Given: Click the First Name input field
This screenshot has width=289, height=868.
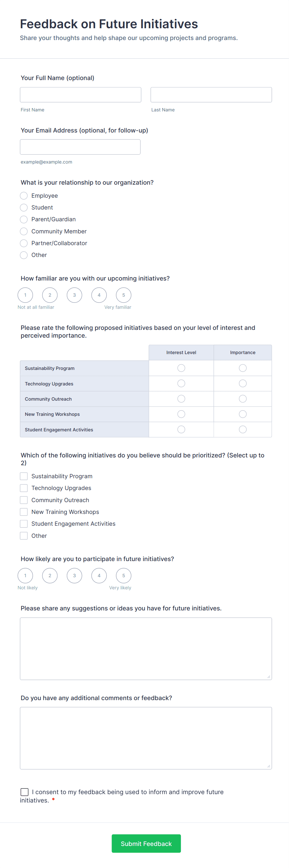Looking at the screenshot, I should tap(80, 94).
